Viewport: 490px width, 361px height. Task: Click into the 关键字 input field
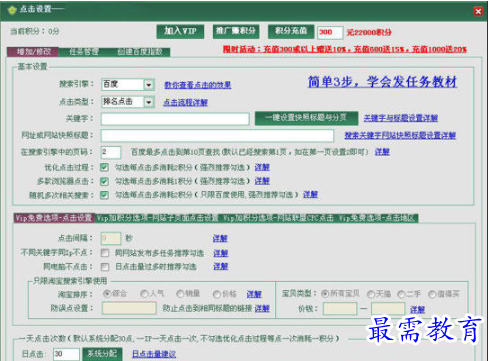pyautogui.click(x=175, y=119)
